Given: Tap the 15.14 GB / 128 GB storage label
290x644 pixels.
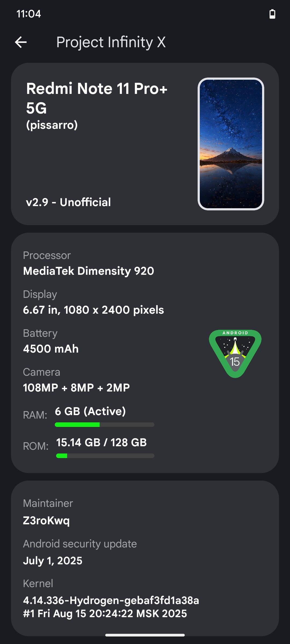Looking at the screenshot, I should [101, 442].
